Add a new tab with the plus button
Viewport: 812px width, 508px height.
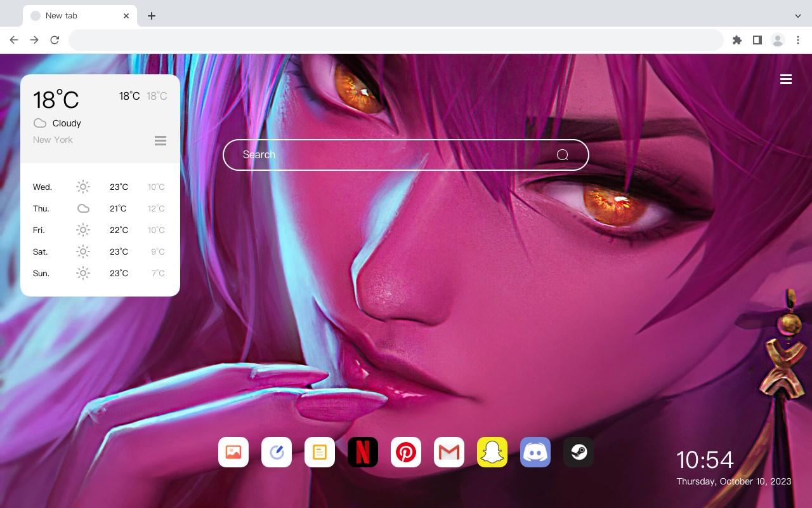(151, 16)
